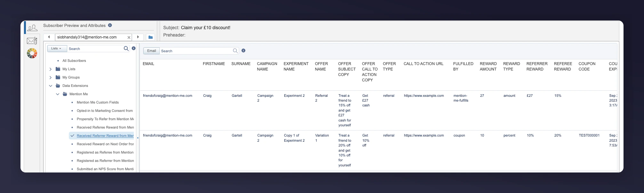Open the email envelope sidebar icon
The height and width of the screenshot is (193, 644).
coord(32,41)
